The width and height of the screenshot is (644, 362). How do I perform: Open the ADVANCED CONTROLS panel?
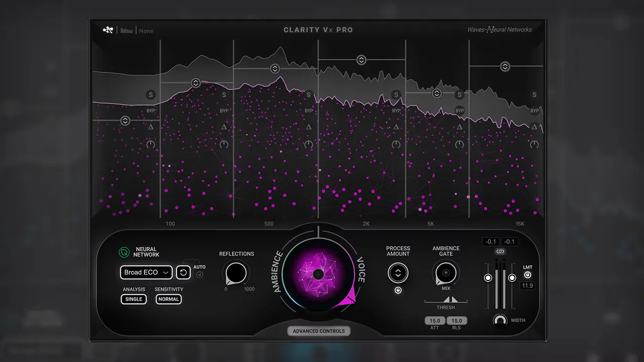(319, 331)
